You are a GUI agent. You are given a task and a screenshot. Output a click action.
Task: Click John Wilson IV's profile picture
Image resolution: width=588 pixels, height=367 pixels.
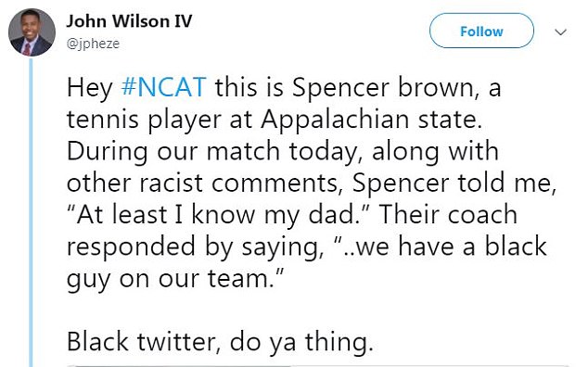click(32, 32)
